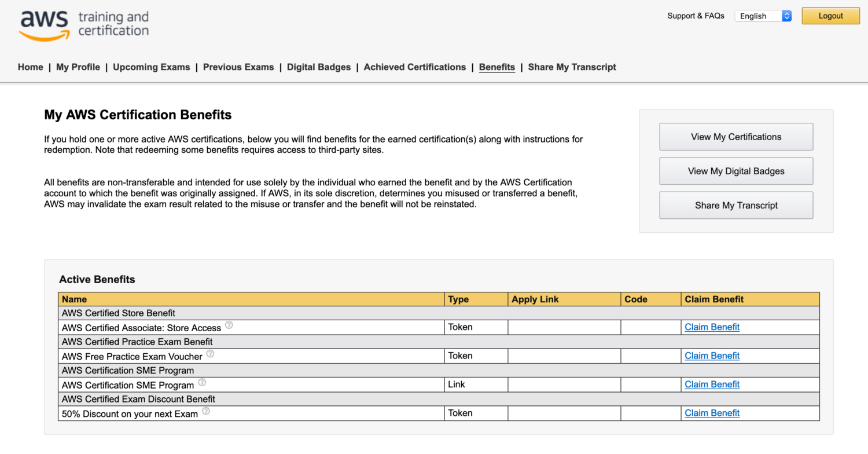Click the View My Digital Badges button
The image size is (868, 454).
point(736,171)
